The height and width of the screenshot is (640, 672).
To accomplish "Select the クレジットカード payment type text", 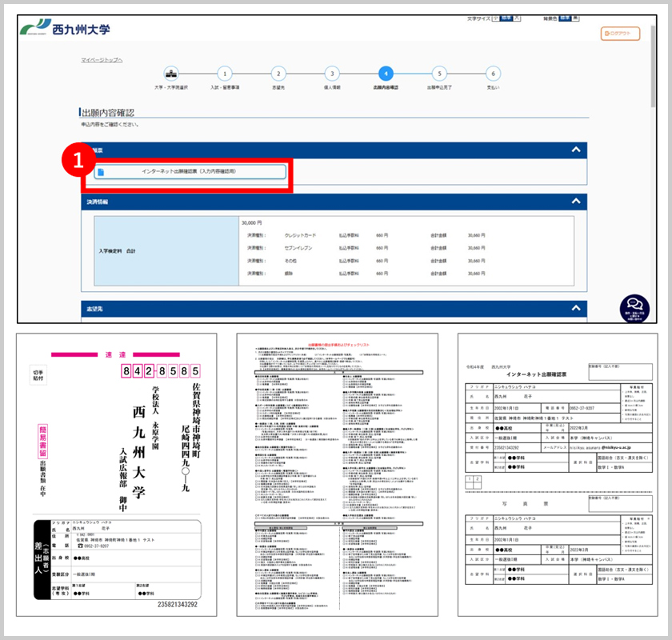I will [x=300, y=235].
